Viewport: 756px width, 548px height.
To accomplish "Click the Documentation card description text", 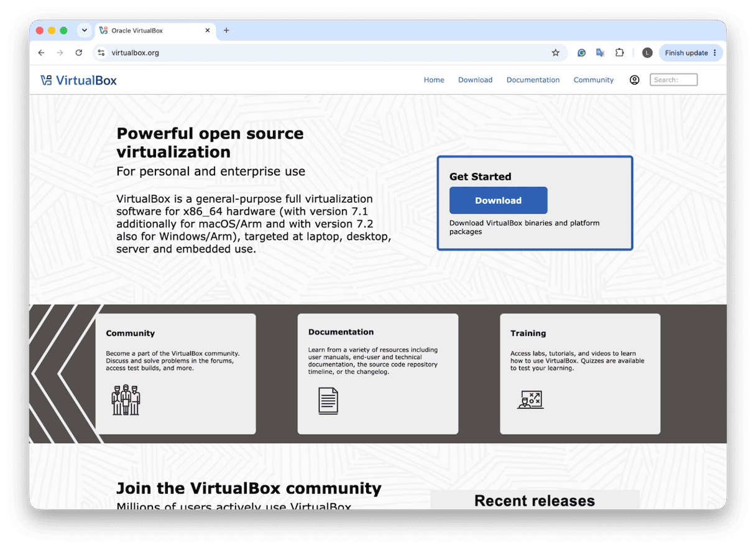I will pos(373,361).
